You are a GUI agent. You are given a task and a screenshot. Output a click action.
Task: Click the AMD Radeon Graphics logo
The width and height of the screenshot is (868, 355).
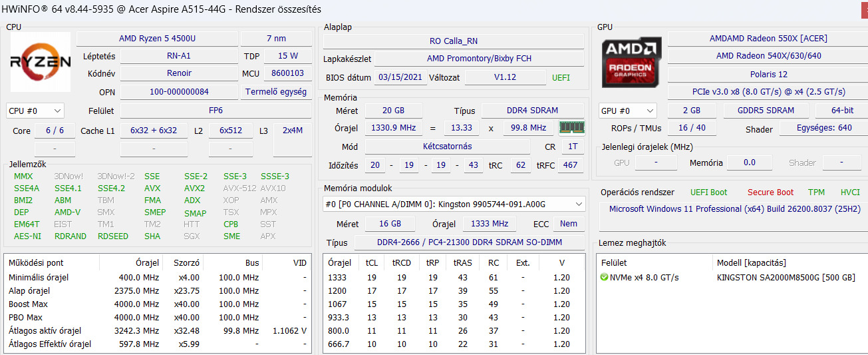pos(631,62)
